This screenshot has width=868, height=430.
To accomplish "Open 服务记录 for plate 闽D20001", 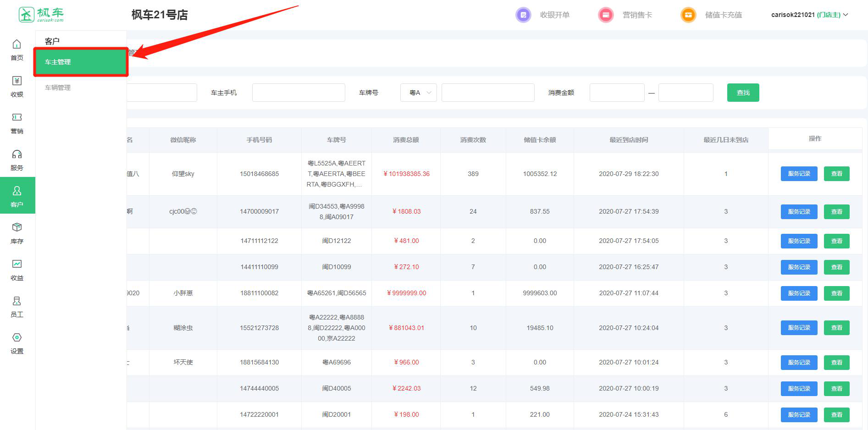I will (799, 415).
